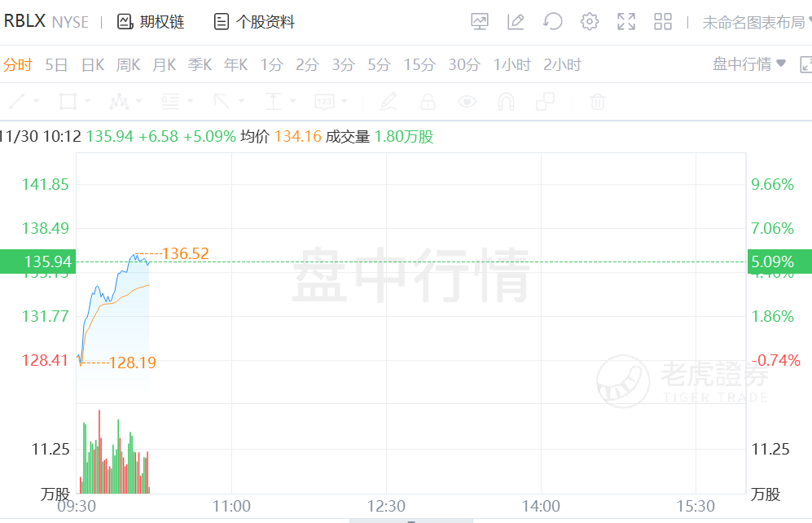Select the 日K chart tab

93,64
